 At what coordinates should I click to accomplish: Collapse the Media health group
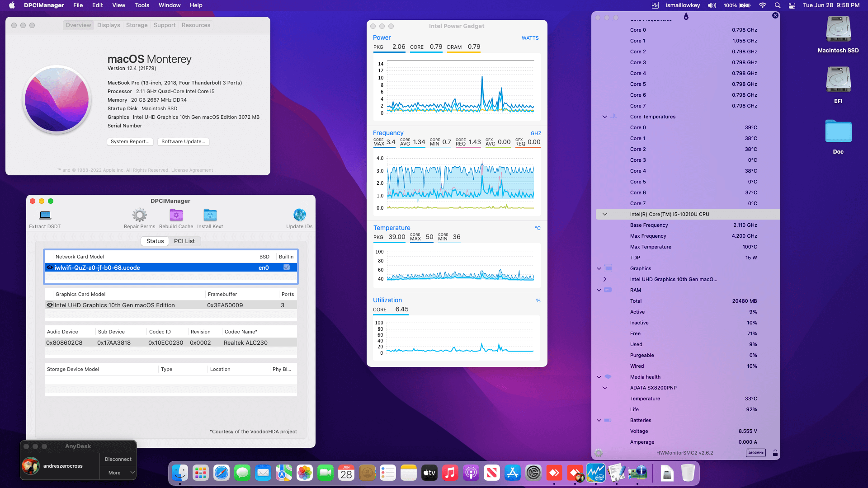pos(599,377)
